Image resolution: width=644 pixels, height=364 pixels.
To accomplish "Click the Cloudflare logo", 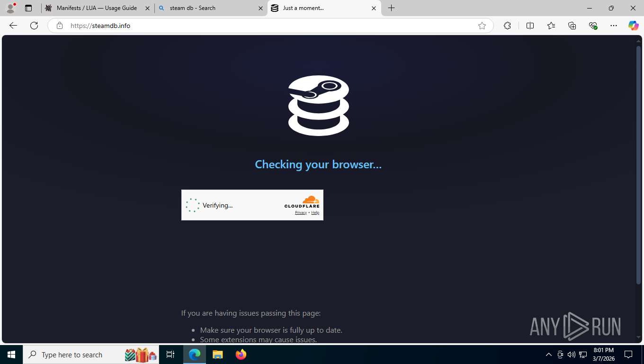I will tap(302, 202).
